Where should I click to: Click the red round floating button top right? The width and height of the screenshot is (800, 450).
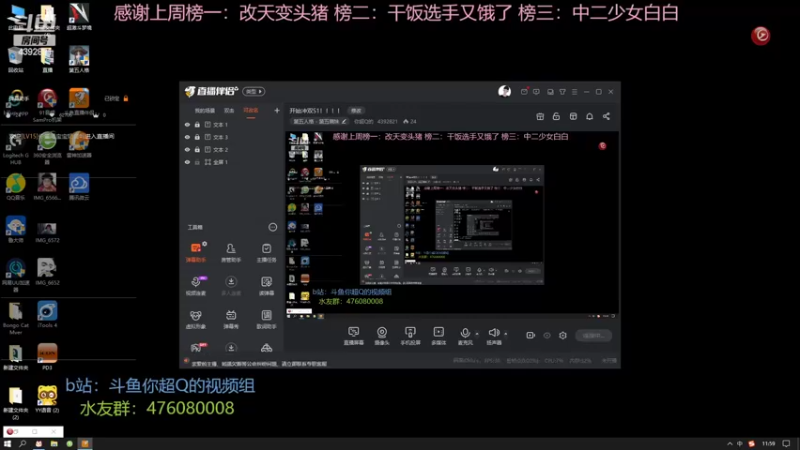pyautogui.click(x=760, y=35)
